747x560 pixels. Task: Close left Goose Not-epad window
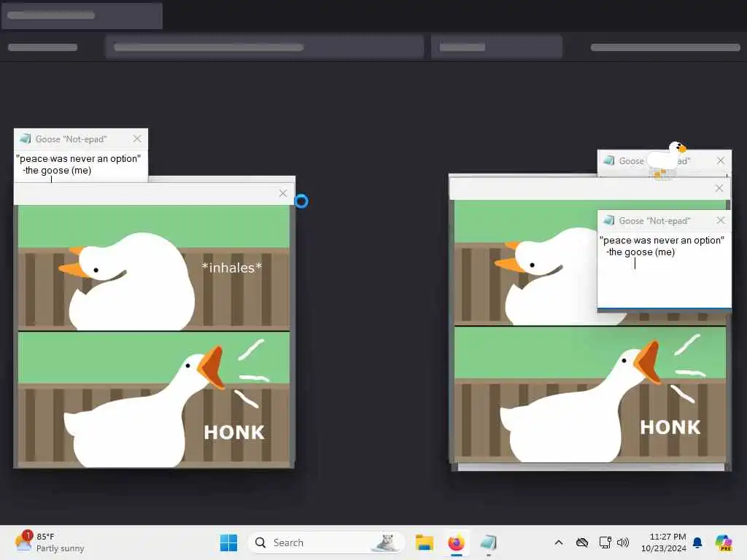coord(137,139)
